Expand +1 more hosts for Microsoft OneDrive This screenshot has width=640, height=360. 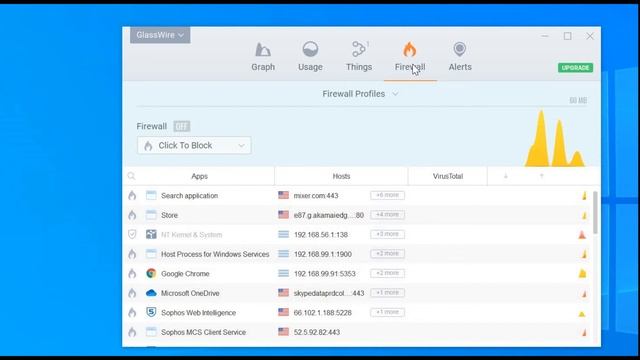(x=387, y=293)
